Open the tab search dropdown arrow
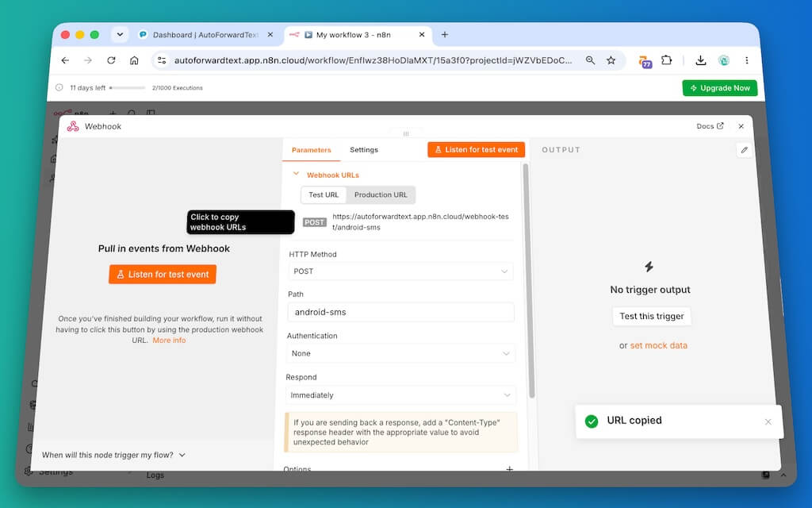The width and height of the screenshot is (812, 508). pos(120,35)
